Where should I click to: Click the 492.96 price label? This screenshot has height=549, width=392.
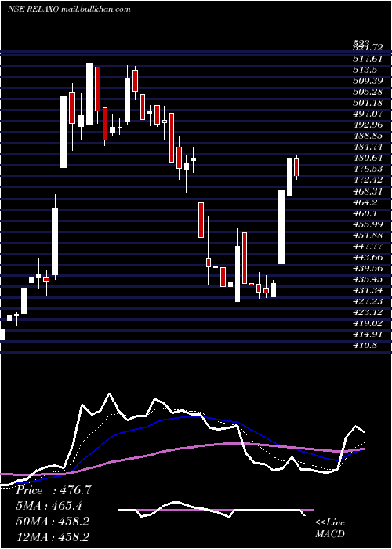[368, 125]
